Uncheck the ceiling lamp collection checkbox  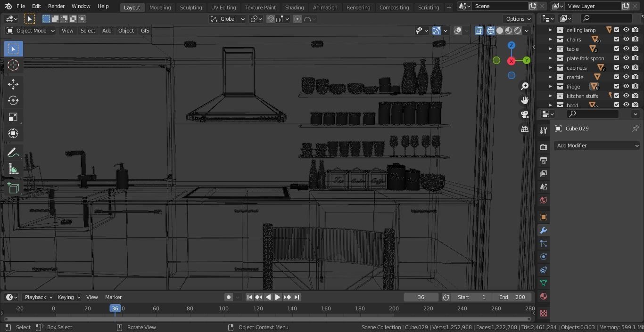coord(617,30)
